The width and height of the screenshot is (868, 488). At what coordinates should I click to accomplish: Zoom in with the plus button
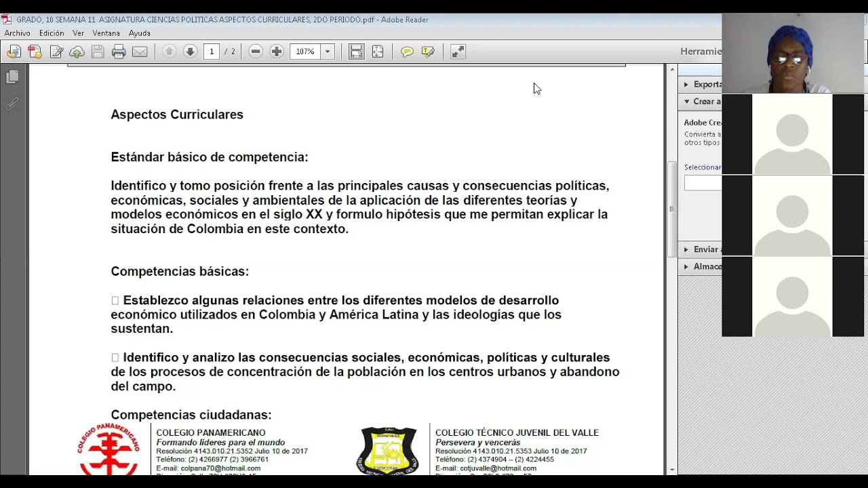tap(277, 52)
